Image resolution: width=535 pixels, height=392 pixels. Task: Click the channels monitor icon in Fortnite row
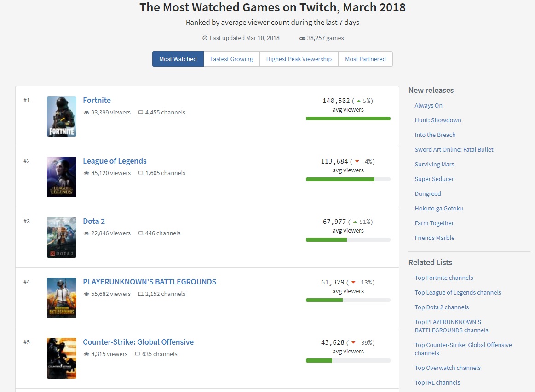pos(141,113)
